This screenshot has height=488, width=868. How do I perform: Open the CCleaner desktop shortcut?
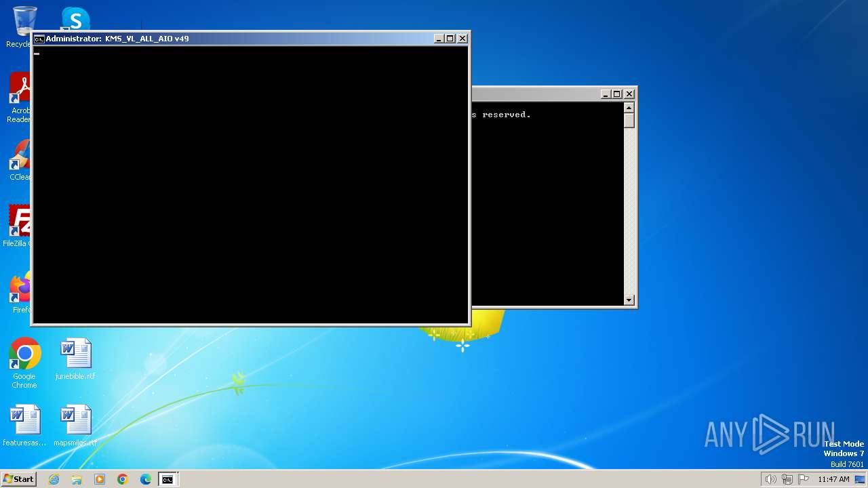[x=20, y=161]
